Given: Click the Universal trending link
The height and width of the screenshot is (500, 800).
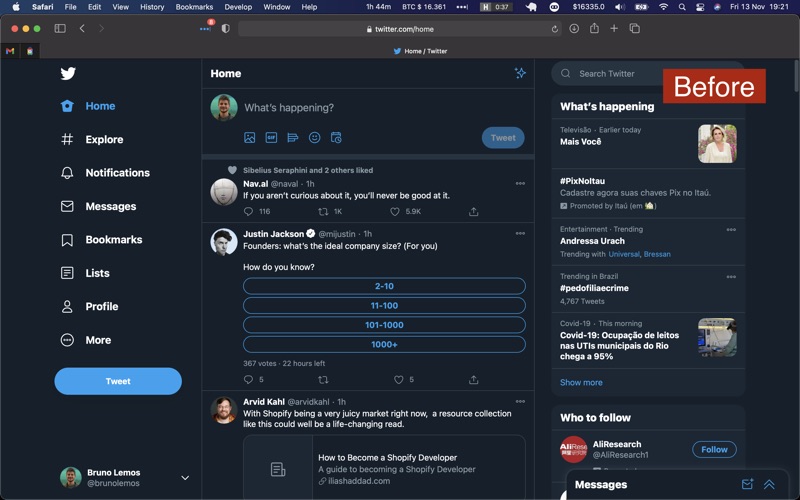Looking at the screenshot, I should tap(624, 254).
